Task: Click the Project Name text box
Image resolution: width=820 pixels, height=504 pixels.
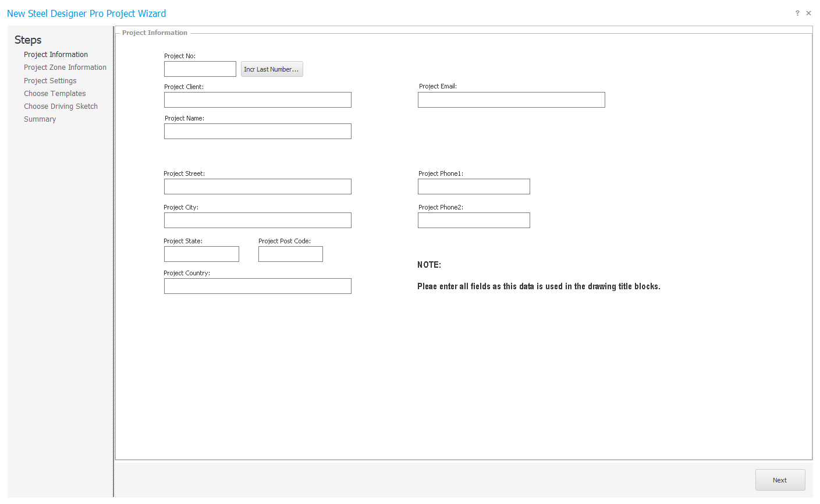Action: point(258,131)
